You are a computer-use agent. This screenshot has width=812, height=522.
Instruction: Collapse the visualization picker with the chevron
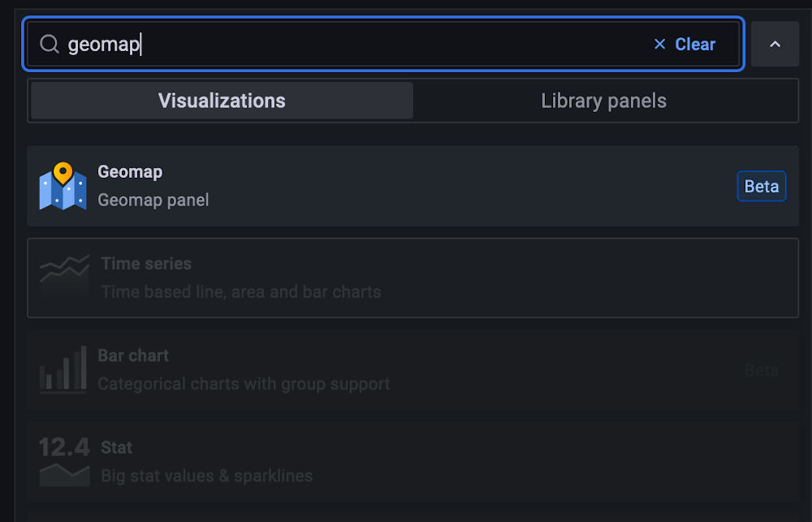[775, 43]
